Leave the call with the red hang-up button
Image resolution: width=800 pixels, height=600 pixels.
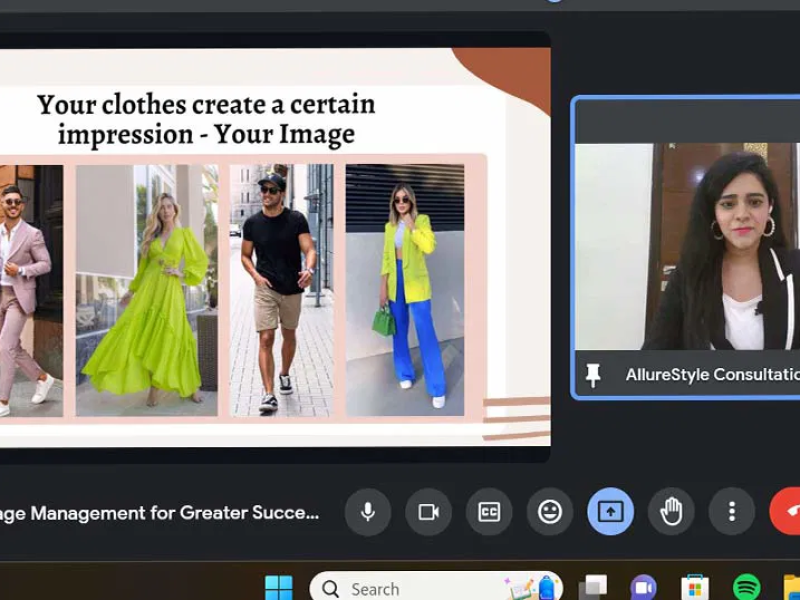[786, 512]
